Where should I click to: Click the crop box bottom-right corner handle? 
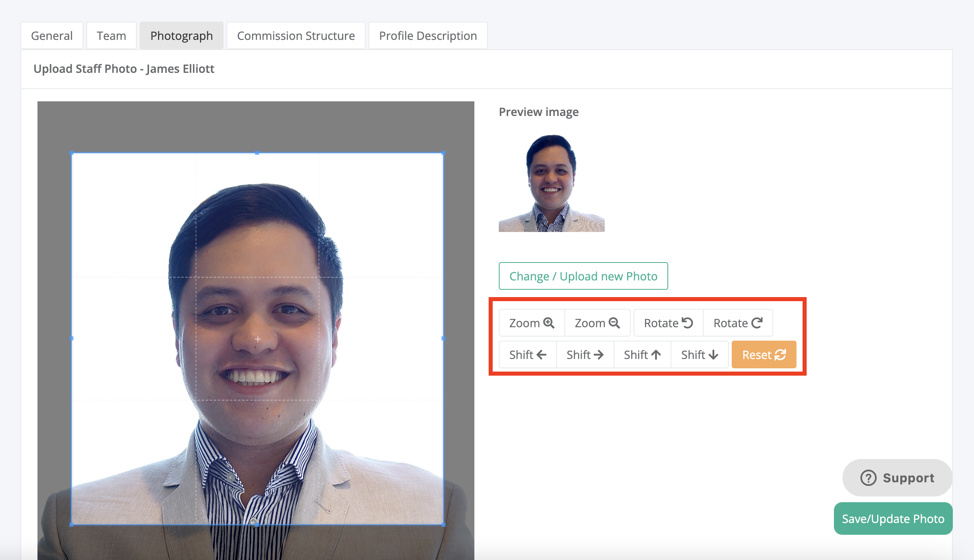[x=443, y=525]
